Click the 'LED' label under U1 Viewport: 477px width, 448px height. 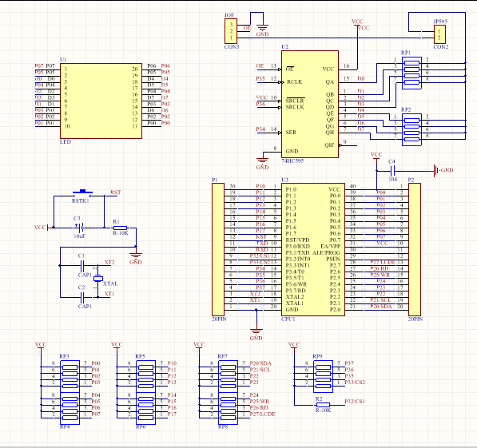coord(66,141)
